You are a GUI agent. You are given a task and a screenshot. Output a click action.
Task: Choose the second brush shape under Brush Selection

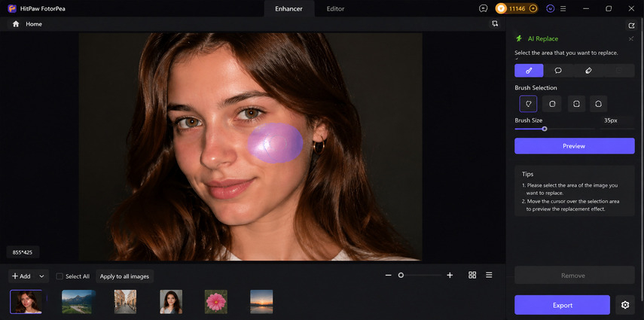(x=552, y=104)
